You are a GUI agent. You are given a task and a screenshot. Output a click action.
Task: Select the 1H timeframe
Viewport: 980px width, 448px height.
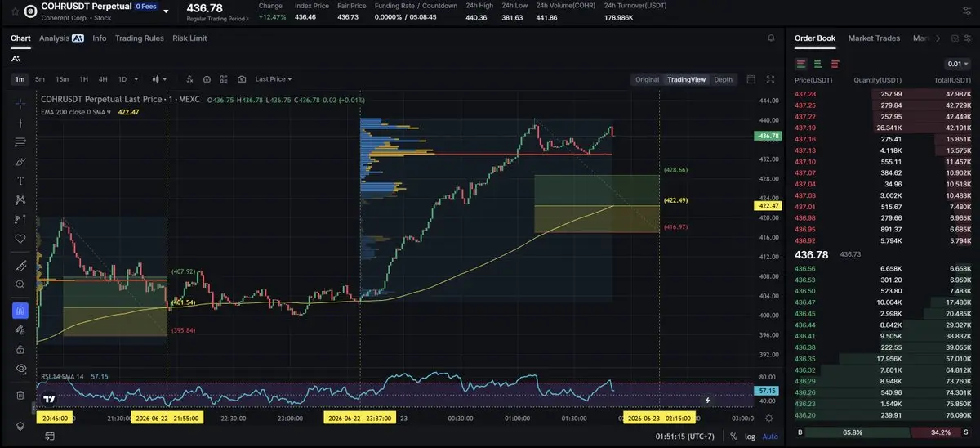coord(83,79)
